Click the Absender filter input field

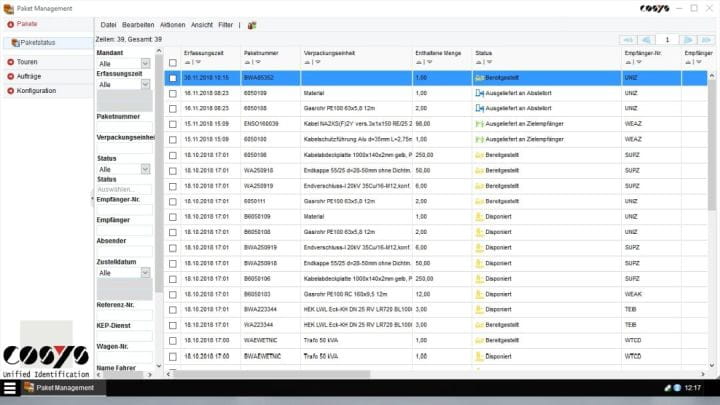124,251
